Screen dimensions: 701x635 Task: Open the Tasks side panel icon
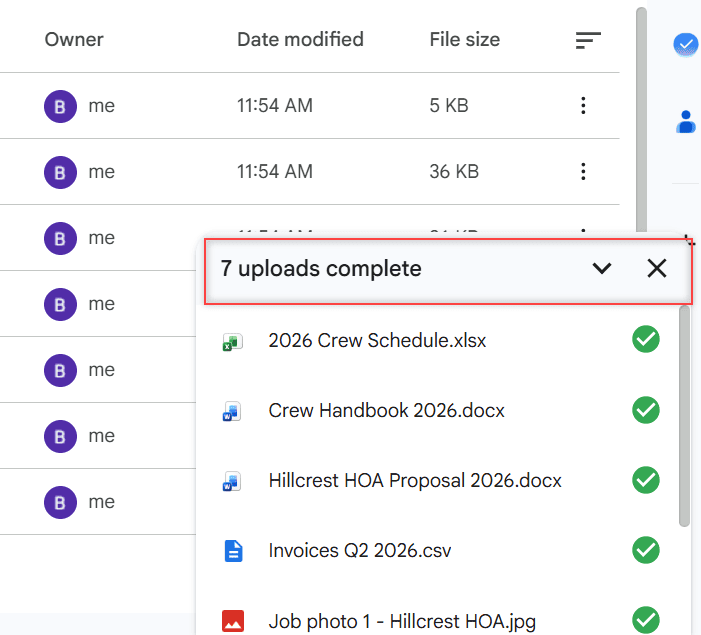(686, 45)
